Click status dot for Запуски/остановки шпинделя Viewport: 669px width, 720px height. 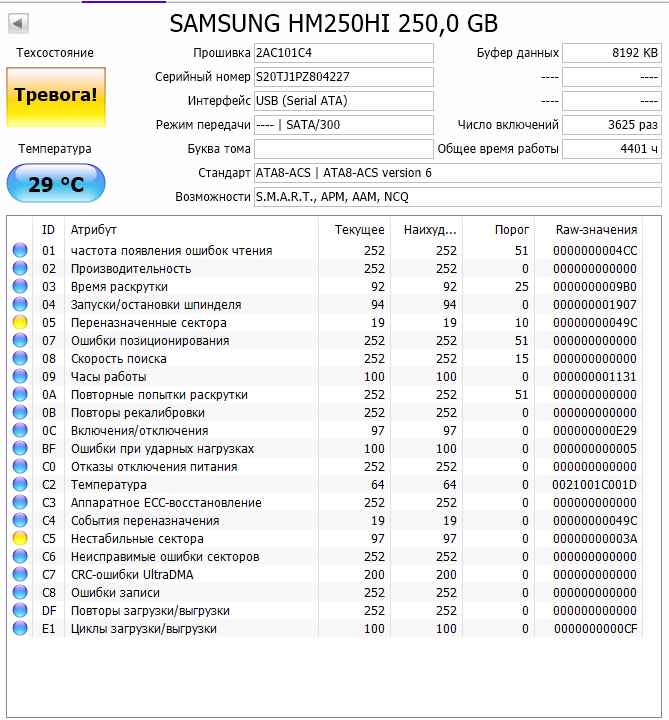click(x=20, y=304)
